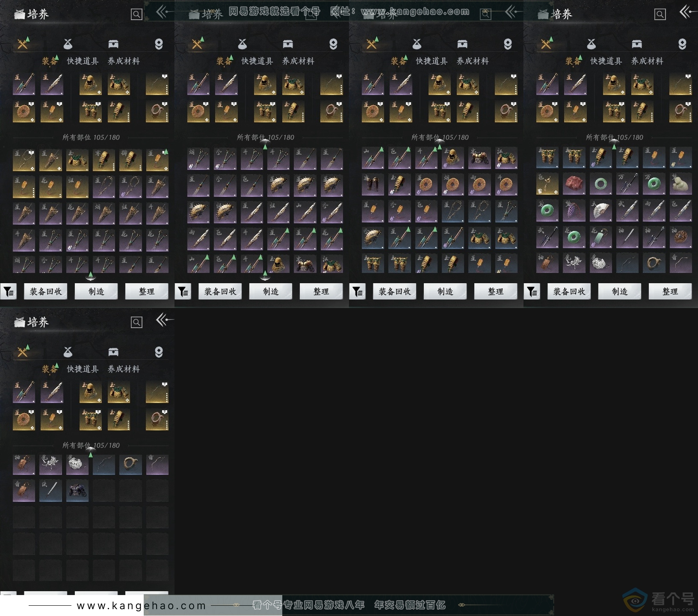
Task: Select green chest armor in first panel inventory
Action: click(77, 160)
